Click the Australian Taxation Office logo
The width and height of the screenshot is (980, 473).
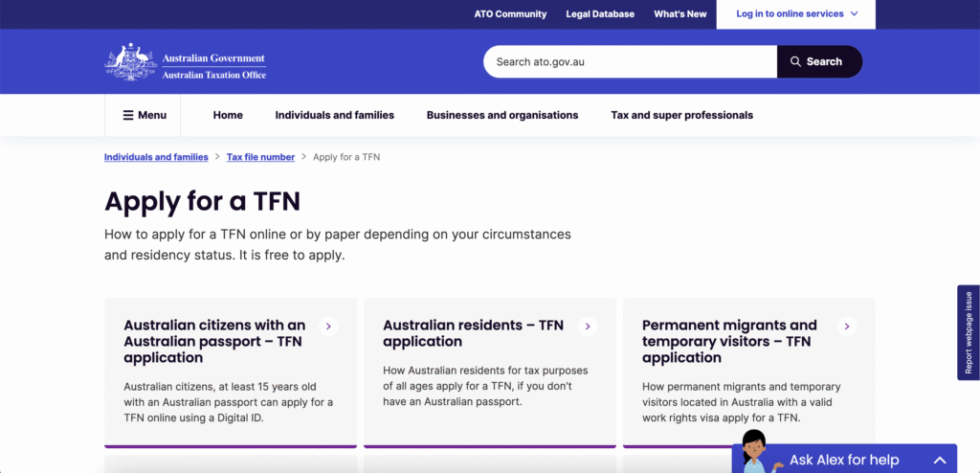coord(186,62)
